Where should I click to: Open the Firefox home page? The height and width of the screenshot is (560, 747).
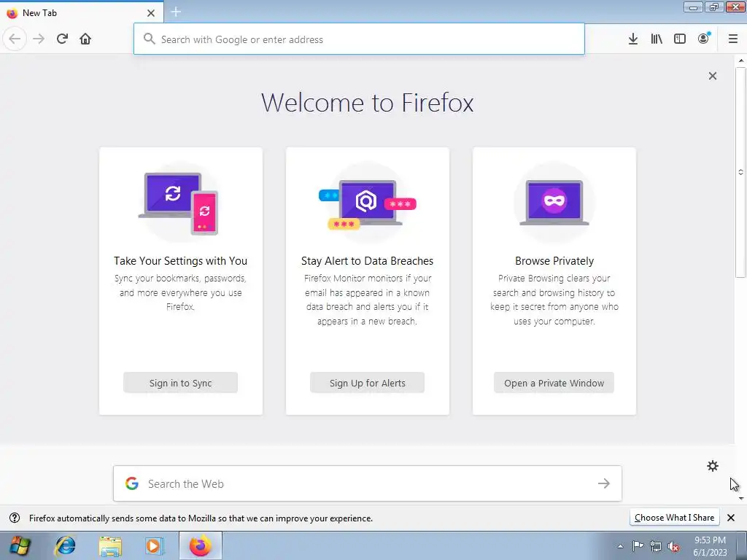[x=85, y=39]
